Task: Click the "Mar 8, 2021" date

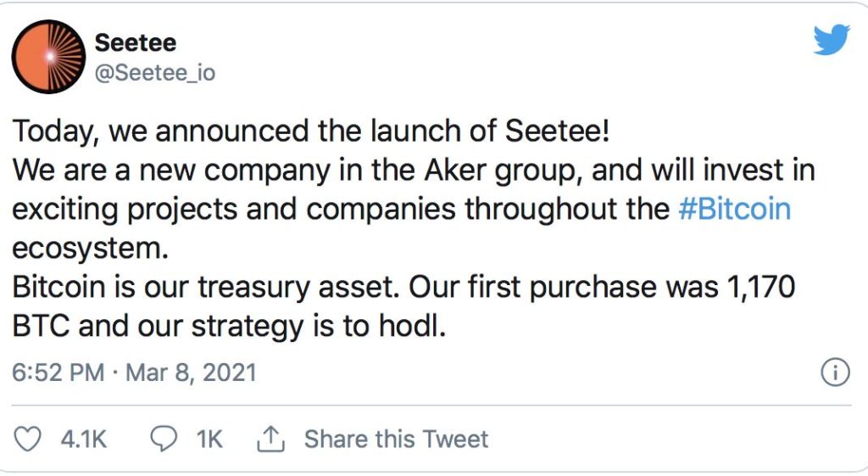Action: (x=191, y=372)
